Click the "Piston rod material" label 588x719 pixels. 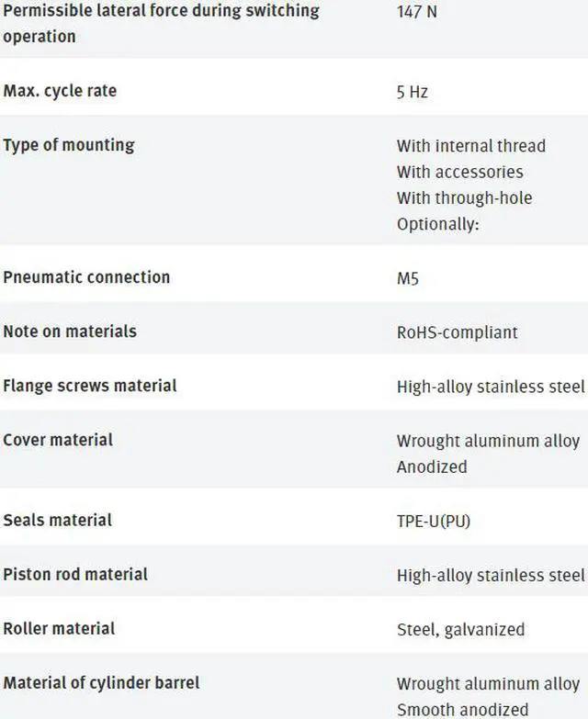click(75, 574)
